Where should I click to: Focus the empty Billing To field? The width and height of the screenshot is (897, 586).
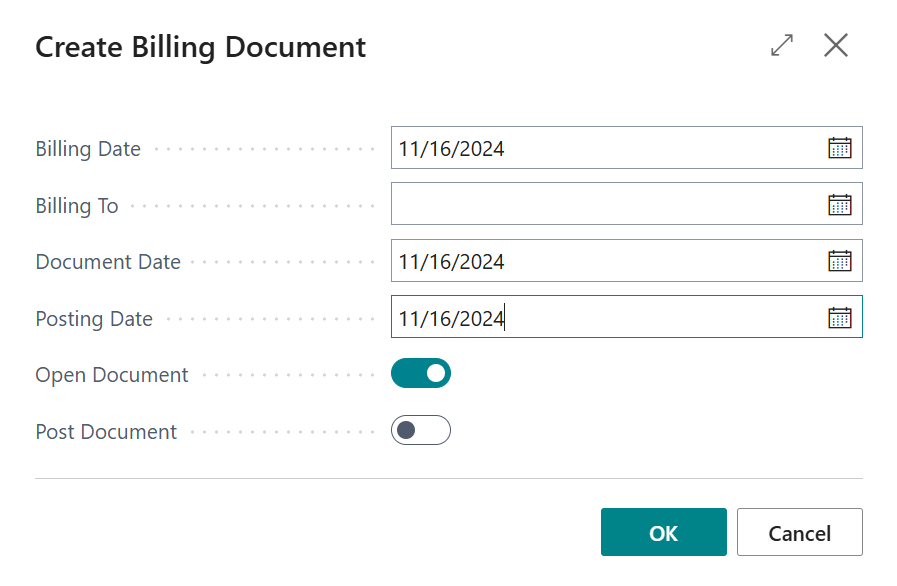click(x=600, y=204)
